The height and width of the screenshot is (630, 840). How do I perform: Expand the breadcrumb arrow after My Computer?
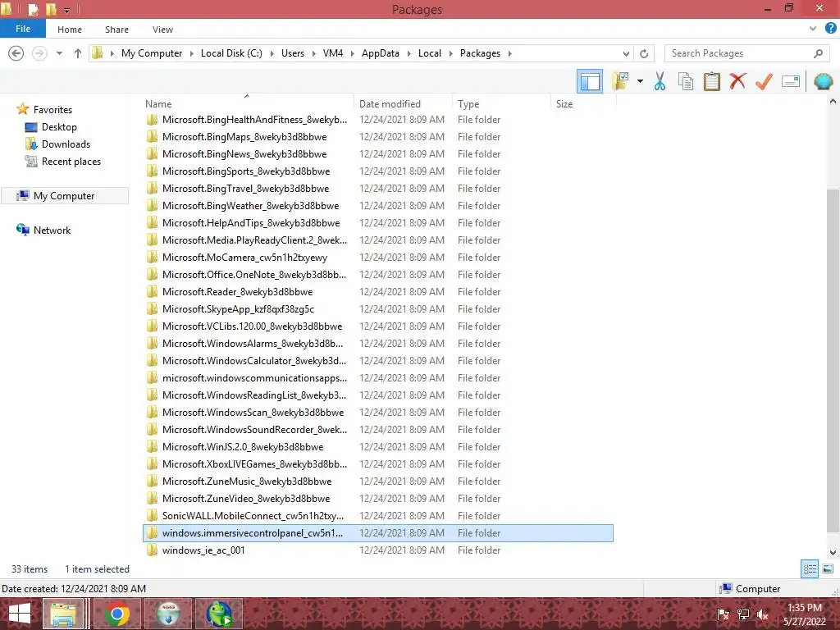[191, 53]
